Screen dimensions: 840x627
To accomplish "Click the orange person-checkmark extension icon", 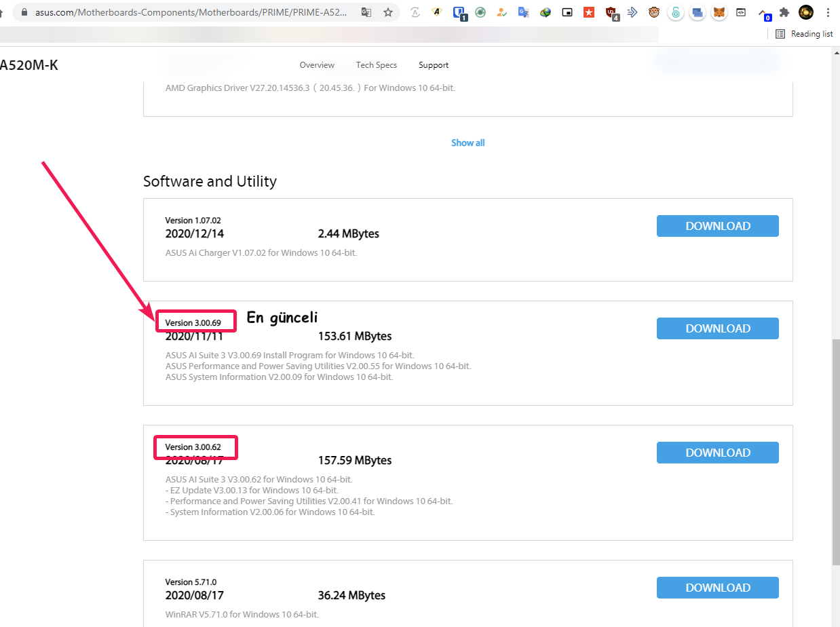I will coord(502,12).
